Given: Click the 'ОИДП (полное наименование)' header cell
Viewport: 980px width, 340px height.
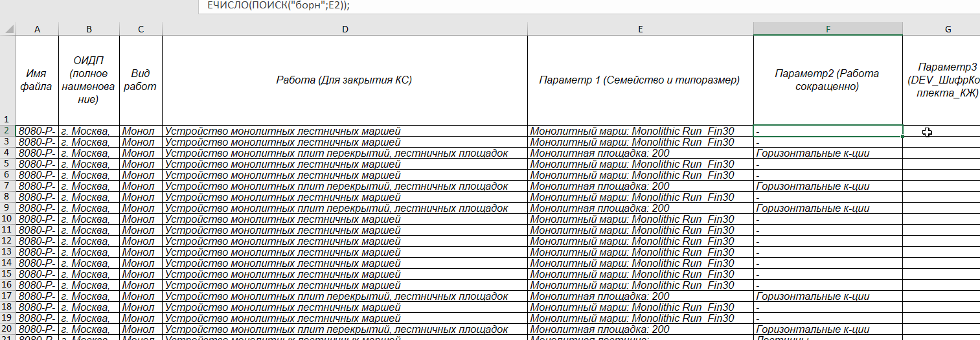Looking at the screenshot, I should [x=89, y=80].
